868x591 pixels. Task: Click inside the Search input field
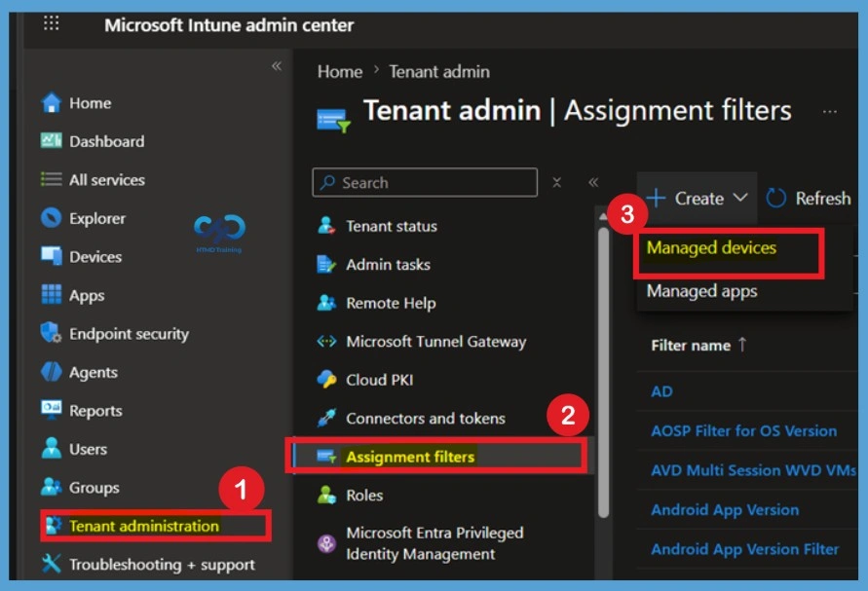(425, 183)
